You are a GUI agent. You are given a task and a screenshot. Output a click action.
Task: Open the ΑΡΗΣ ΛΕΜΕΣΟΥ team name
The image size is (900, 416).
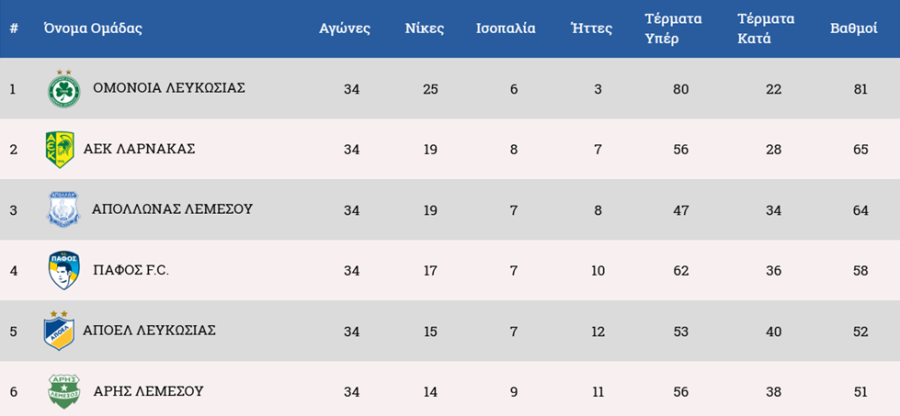pyautogui.click(x=149, y=391)
